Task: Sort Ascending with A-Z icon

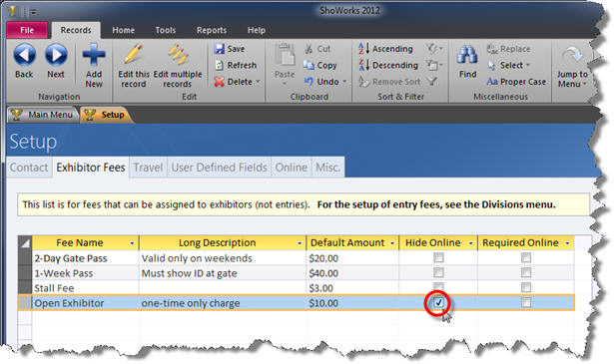Action: [363, 49]
